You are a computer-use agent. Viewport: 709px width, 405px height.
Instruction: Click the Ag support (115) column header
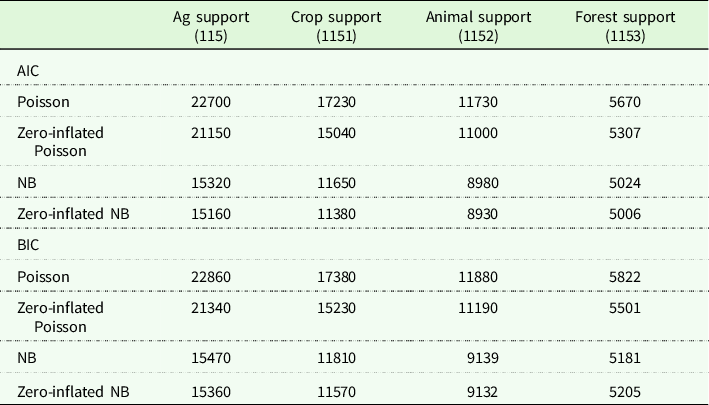pyautogui.click(x=210, y=27)
